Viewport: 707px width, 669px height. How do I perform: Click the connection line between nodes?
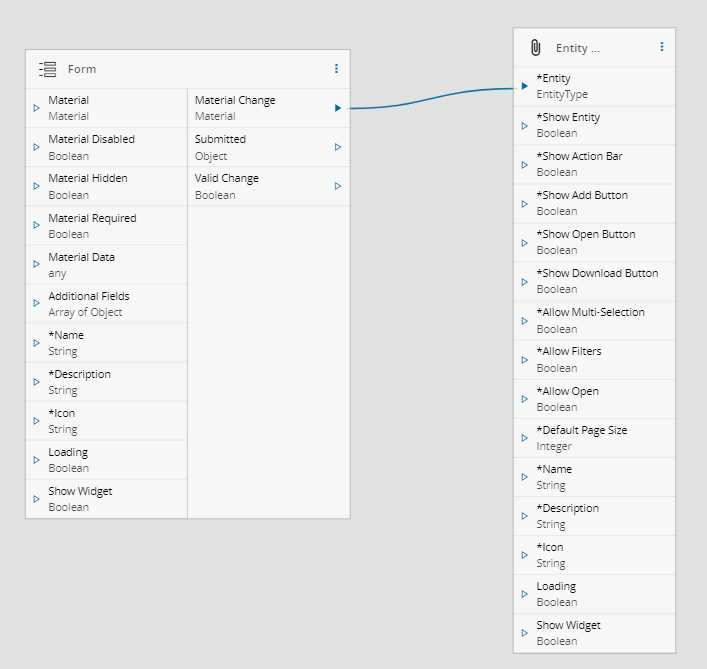[x=430, y=98]
